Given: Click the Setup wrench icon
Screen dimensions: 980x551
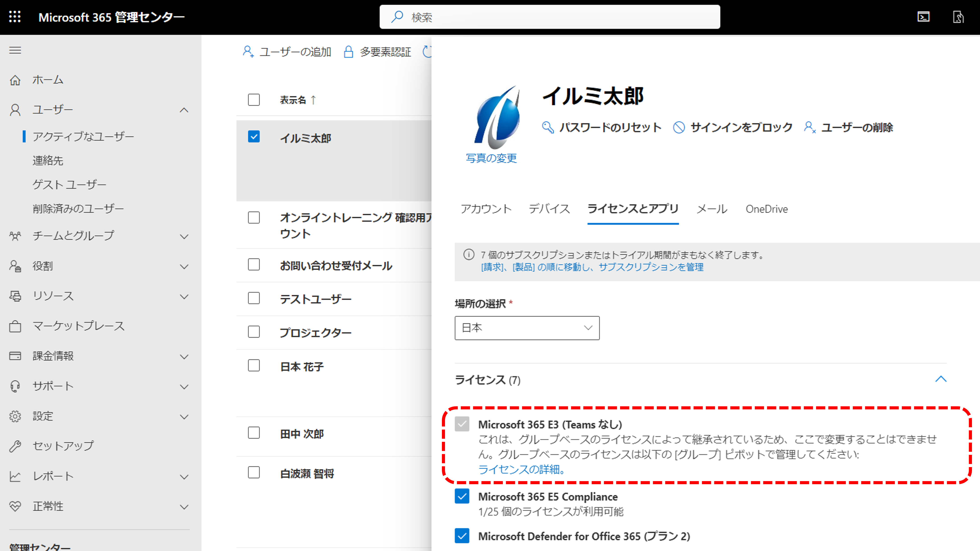Looking at the screenshot, I should coord(15,446).
